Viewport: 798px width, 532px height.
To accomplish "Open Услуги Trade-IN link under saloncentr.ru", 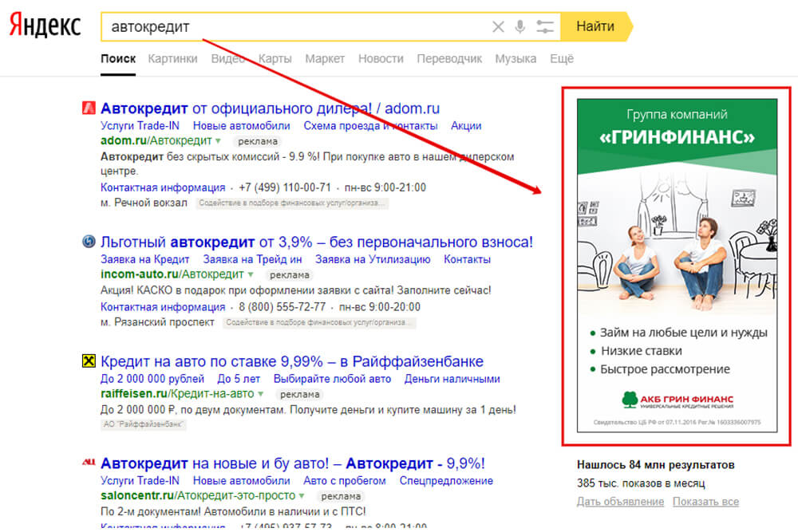I will point(140,481).
